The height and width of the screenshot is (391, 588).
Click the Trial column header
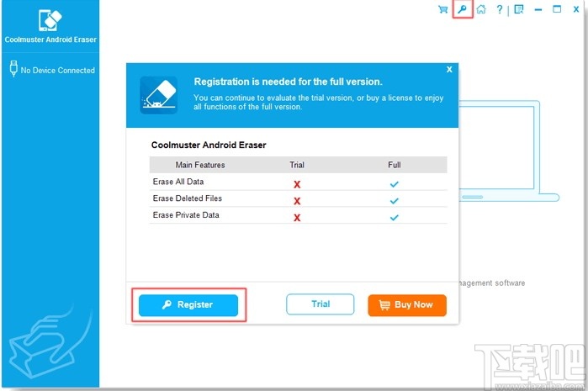[297, 165]
